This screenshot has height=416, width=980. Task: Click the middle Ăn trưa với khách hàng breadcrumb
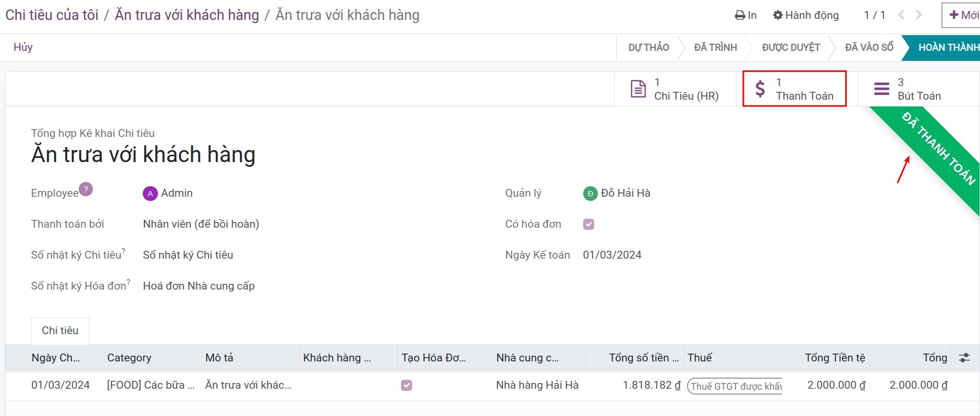click(x=187, y=15)
